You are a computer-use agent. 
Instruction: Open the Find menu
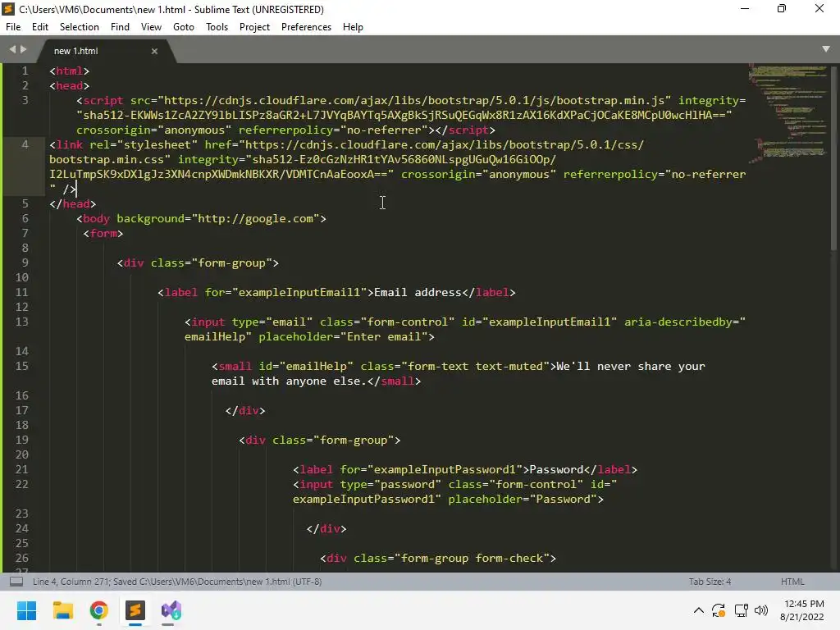tap(120, 27)
